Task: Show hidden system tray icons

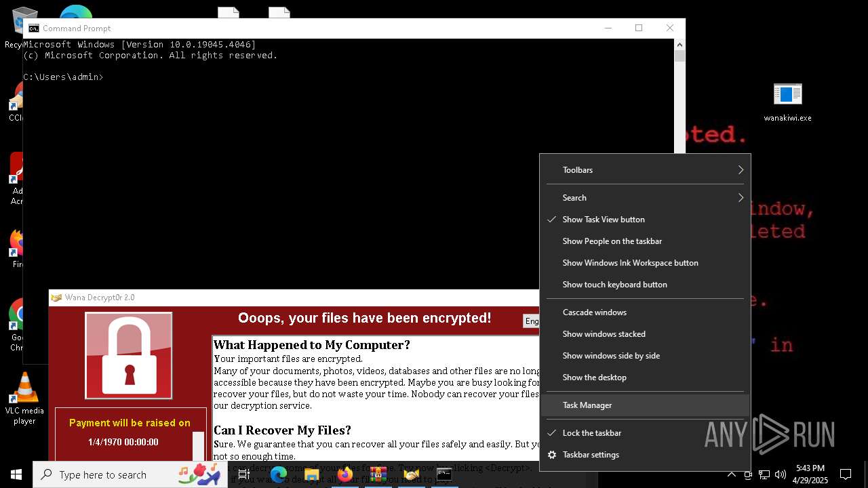Action: click(x=731, y=474)
